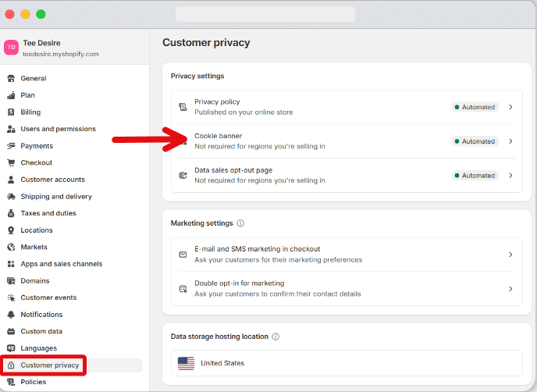
Task: Expand the Cookie banner row chevron
Action: coord(510,141)
